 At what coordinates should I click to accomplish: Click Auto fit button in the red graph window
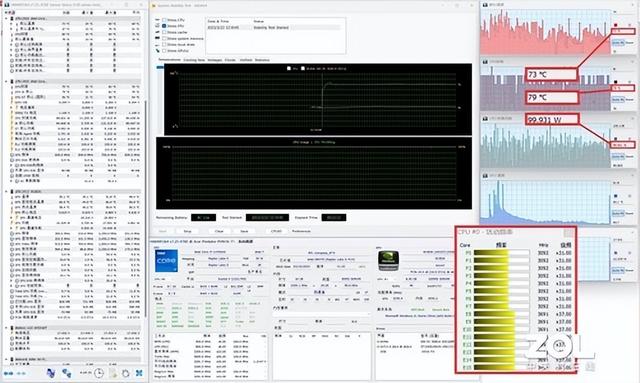click(x=618, y=43)
